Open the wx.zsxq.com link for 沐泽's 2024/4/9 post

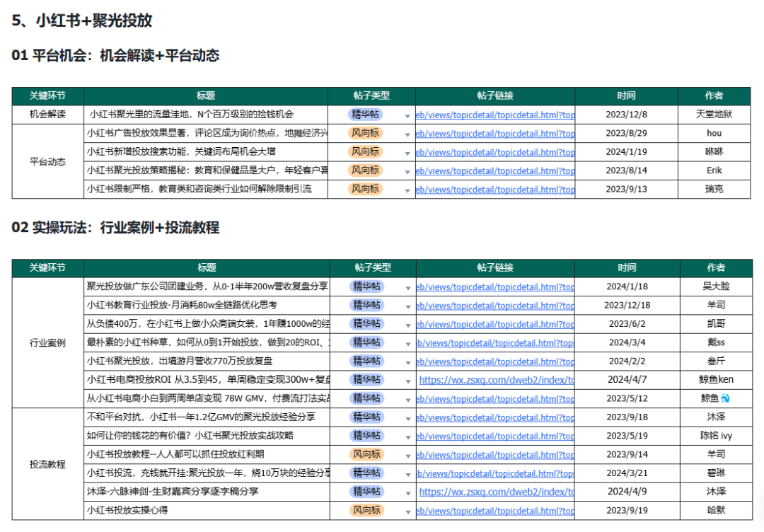pyautogui.click(x=495, y=492)
